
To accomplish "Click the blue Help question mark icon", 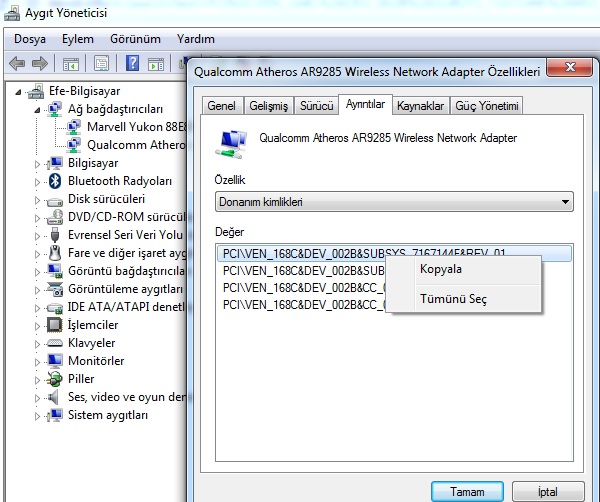I will (132, 63).
